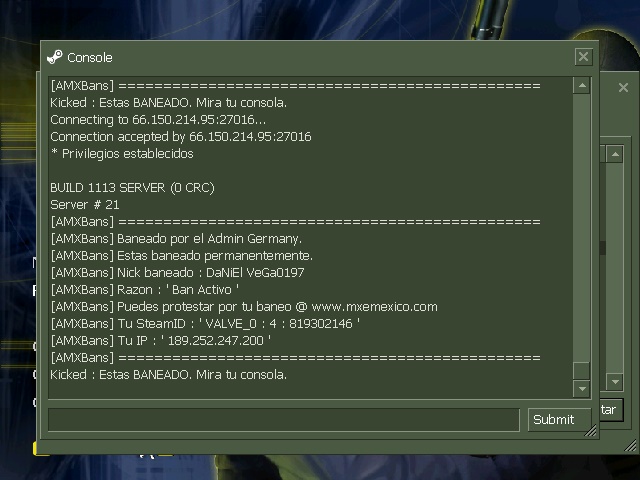Image resolution: width=640 pixels, height=480 pixels.
Task: Click the partially hidden 'tar' button
Action: 611,410
